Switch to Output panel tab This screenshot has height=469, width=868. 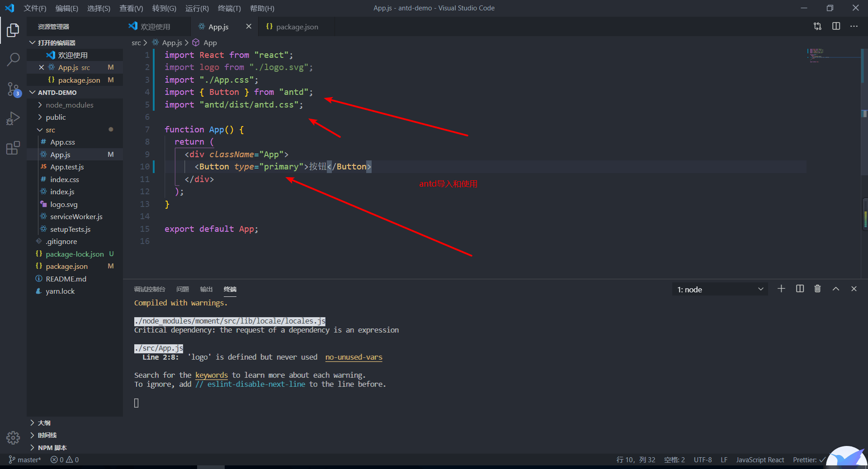click(206, 289)
